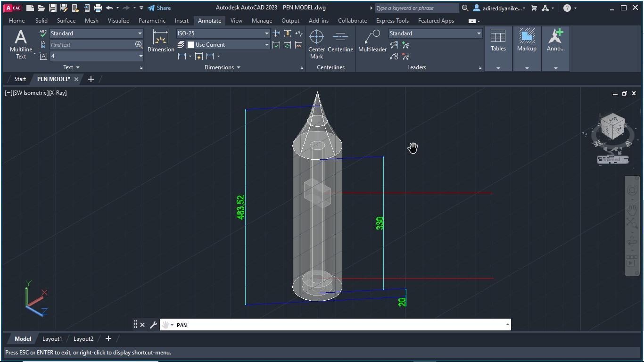Click the dimension Inspect tool

pyautogui.click(x=276, y=45)
